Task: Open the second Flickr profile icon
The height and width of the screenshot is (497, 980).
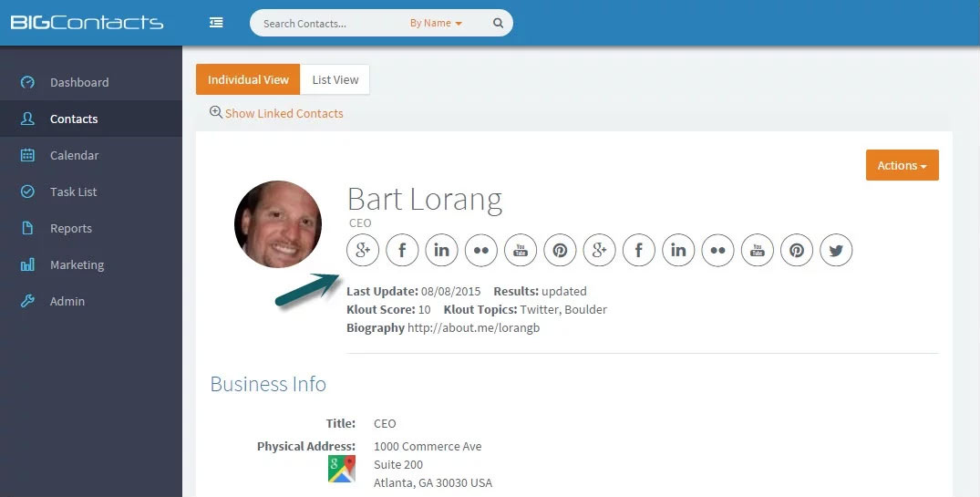Action: point(717,250)
